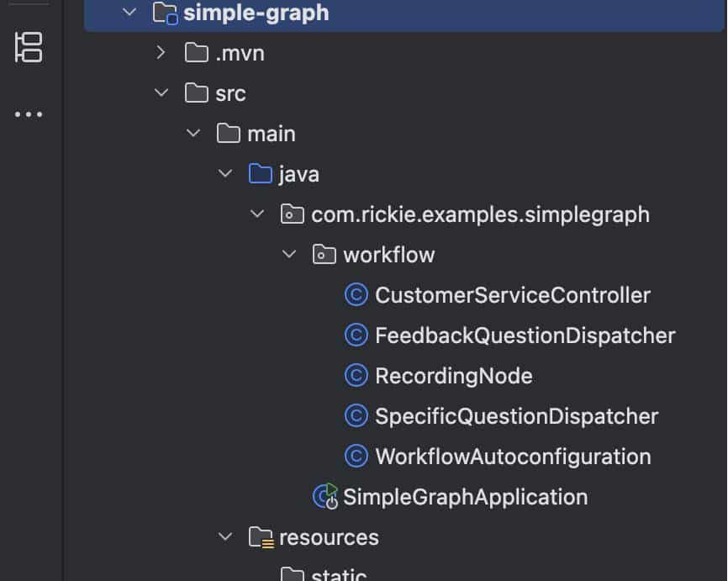Screen dimensions: 728x581
Task: Collapse the resources folder
Action: [224, 537]
